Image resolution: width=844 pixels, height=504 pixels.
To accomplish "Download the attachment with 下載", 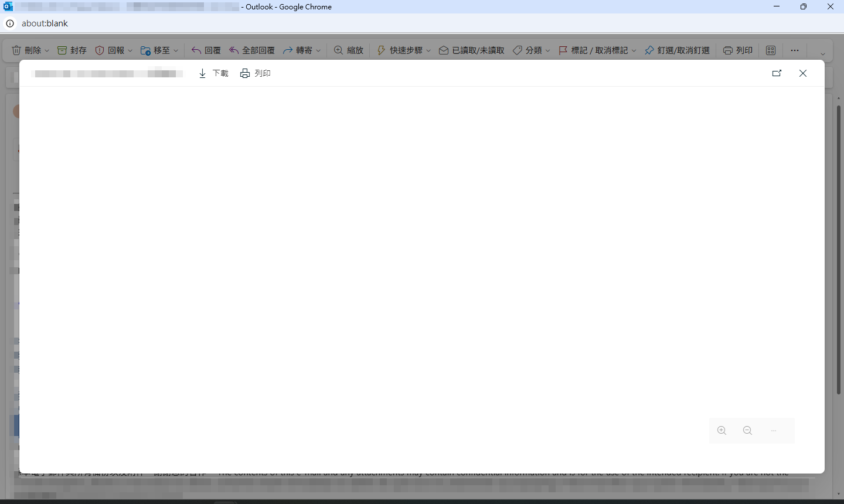I will point(213,73).
